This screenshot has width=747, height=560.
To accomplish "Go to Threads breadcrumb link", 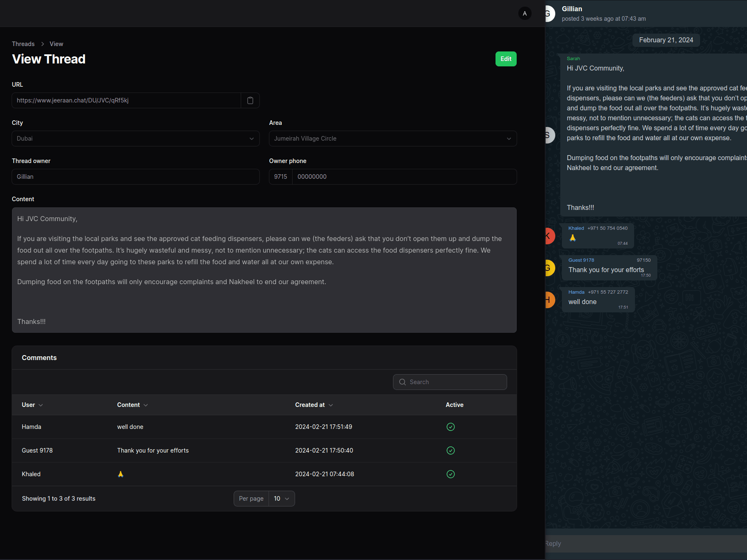I will pyautogui.click(x=23, y=44).
